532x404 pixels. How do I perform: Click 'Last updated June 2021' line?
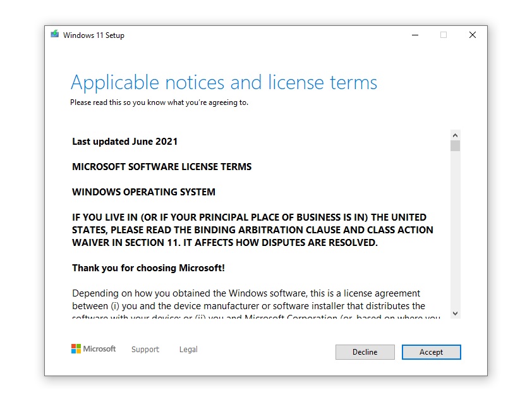click(125, 142)
